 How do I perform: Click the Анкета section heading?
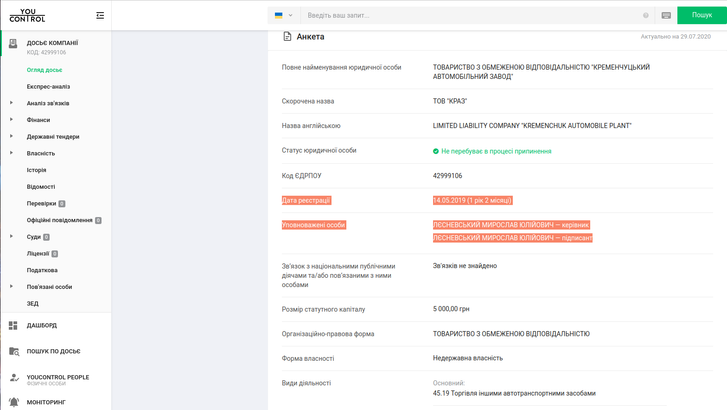point(310,37)
